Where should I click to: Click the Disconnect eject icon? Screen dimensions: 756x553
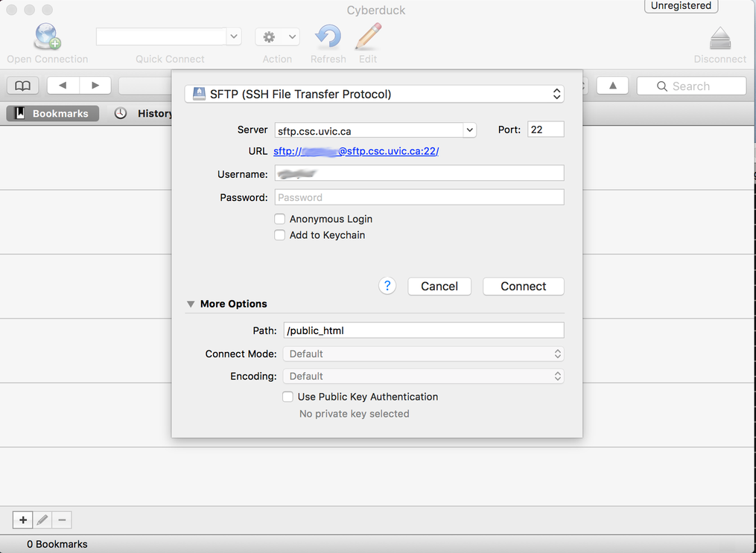pyautogui.click(x=720, y=38)
